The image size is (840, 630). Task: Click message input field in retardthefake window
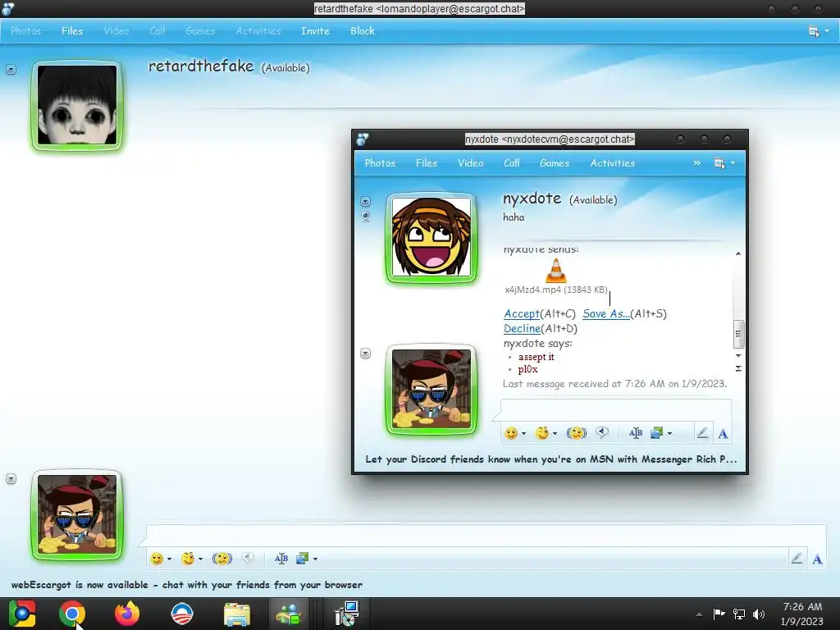pos(486,536)
